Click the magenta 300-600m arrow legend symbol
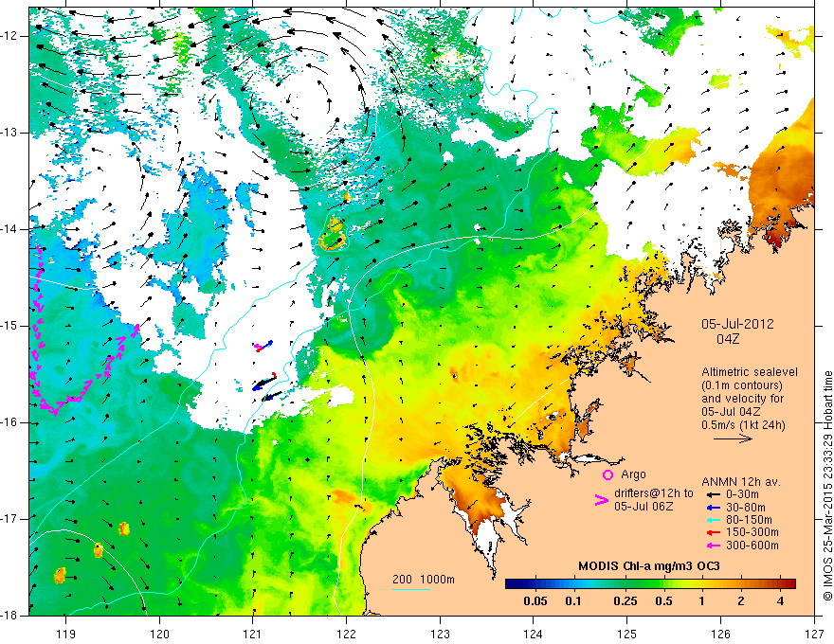 click(x=714, y=546)
